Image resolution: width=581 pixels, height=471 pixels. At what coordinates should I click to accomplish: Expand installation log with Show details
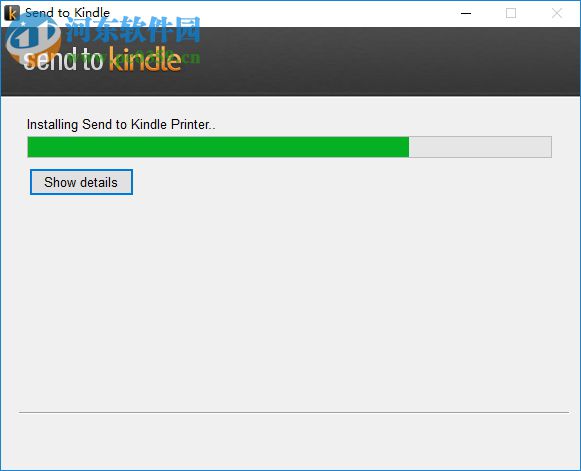[81, 182]
